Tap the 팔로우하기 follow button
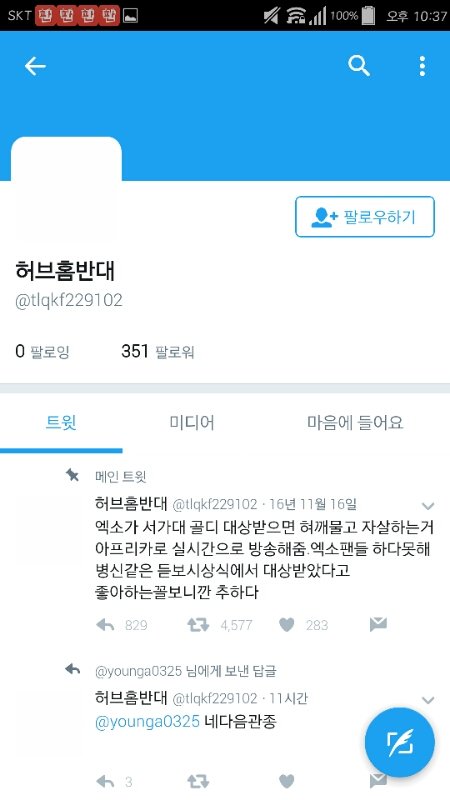 365,217
